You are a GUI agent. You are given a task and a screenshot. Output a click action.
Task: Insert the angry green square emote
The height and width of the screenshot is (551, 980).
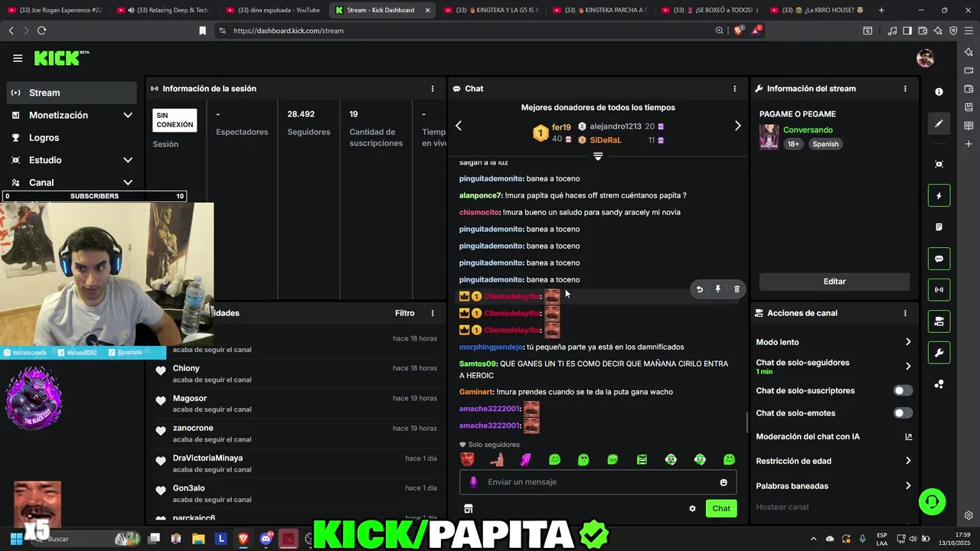point(642,459)
